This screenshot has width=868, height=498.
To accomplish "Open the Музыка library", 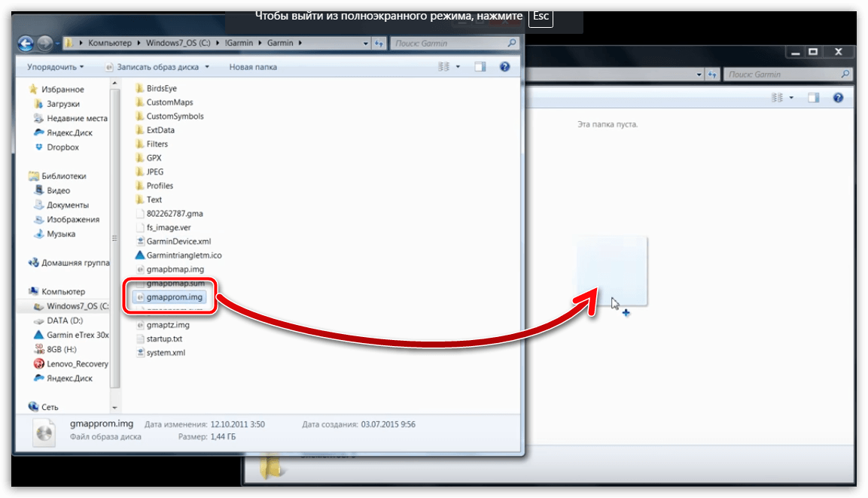I will [x=55, y=233].
